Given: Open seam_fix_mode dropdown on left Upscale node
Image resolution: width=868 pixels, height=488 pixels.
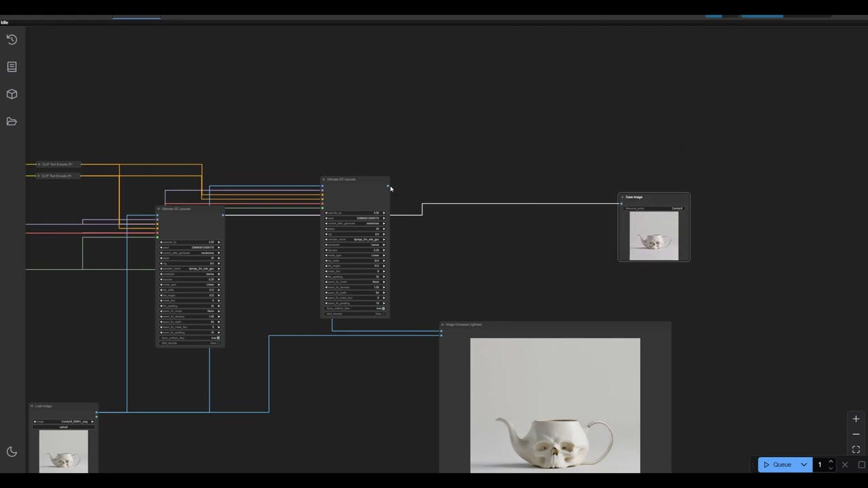Looking at the screenshot, I should (x=190, y=311).
